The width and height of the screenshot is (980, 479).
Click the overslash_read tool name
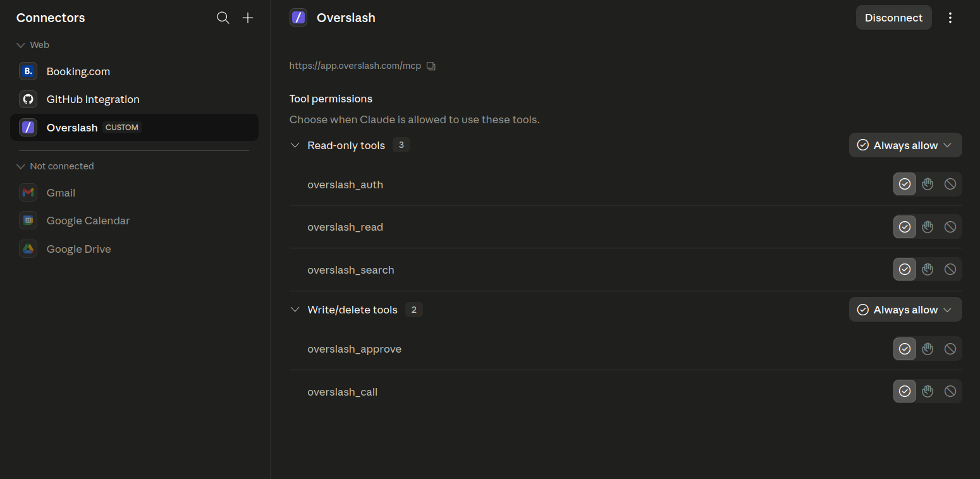coord(345,227)
